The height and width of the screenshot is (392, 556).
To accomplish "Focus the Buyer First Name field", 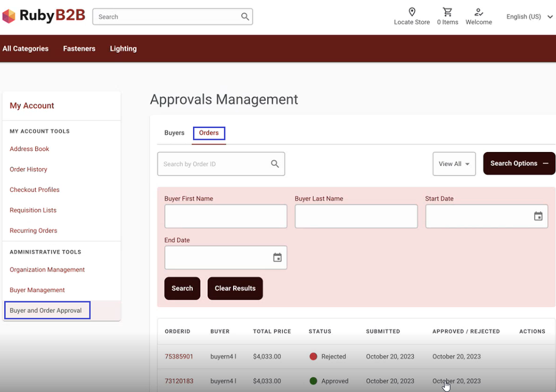I will (x=226, y=216).
